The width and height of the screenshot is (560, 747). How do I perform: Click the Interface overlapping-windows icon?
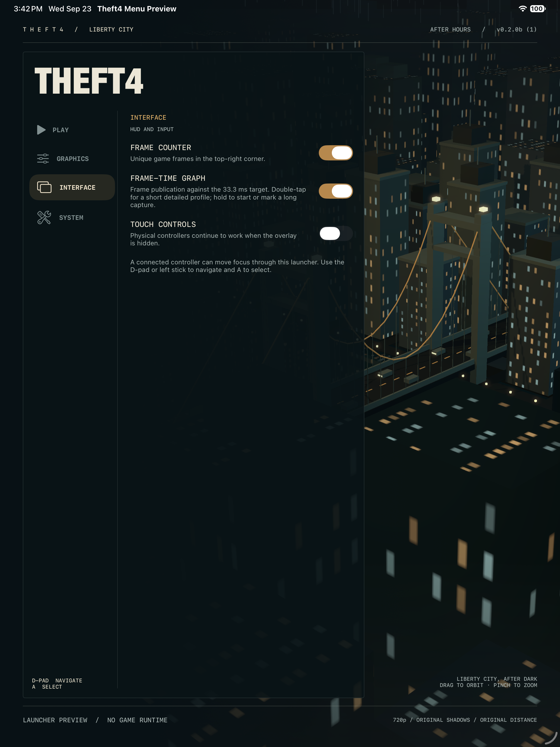click(44, 187)
